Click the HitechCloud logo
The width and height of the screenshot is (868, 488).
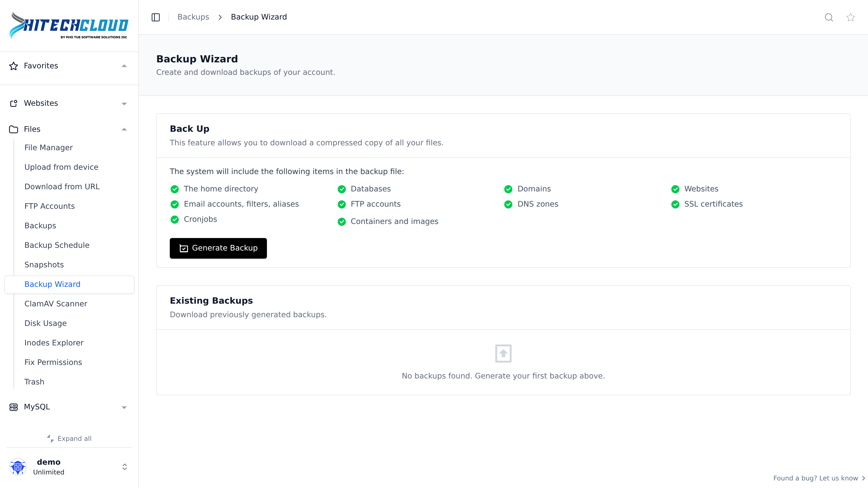coord(69,25)
